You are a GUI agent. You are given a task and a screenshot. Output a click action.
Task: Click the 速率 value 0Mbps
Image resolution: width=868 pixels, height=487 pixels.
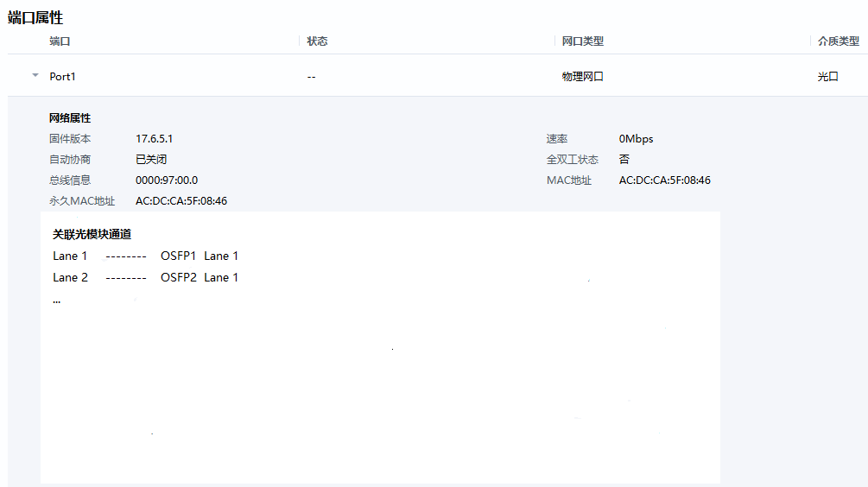636,139
